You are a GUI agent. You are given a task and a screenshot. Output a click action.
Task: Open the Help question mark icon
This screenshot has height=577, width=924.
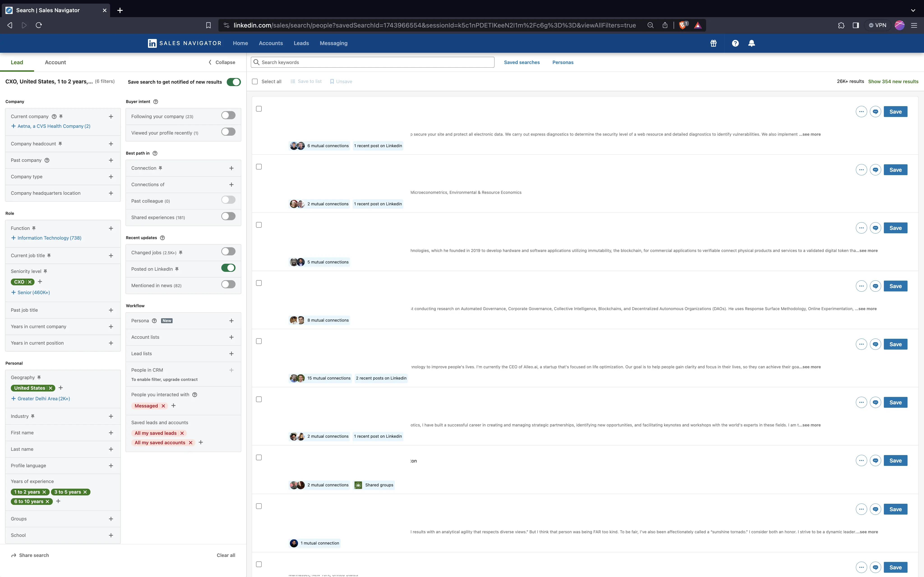coord(735,43)
